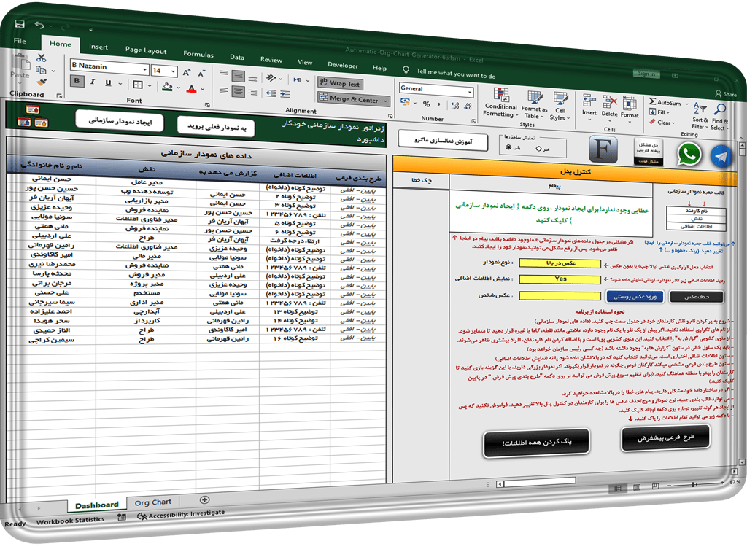Click the Undo arrow icon

[x=39, y=25]
